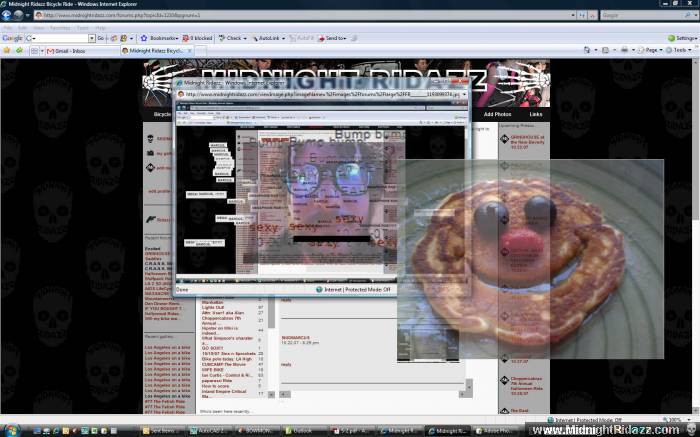This screenshot has width=700, height=437.
Task: Open the Bookmarks star dropdown
Action: [x=159, y=38]
